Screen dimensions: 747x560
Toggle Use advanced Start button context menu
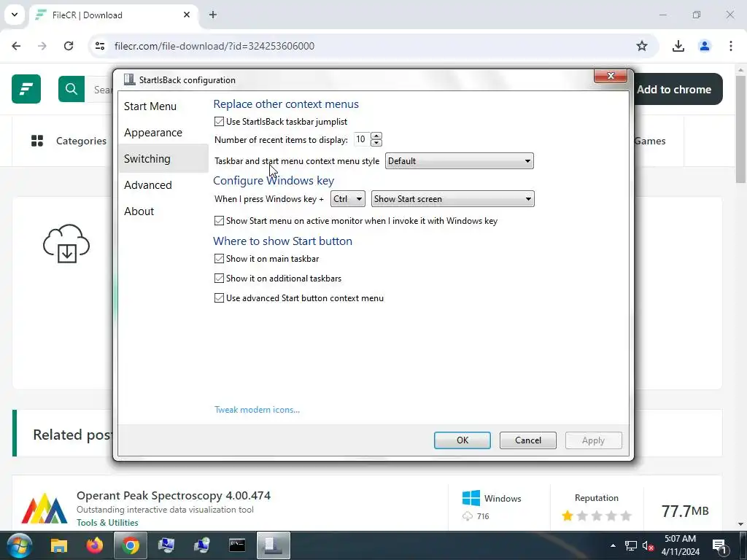219,298
